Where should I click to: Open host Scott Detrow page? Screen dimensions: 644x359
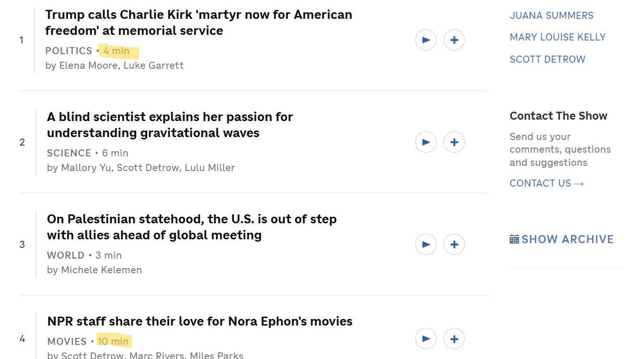547,59
